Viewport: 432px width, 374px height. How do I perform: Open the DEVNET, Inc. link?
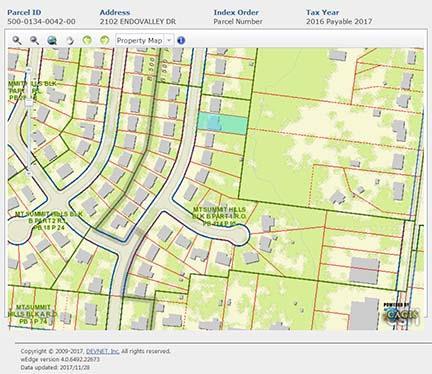click(103, 351)
